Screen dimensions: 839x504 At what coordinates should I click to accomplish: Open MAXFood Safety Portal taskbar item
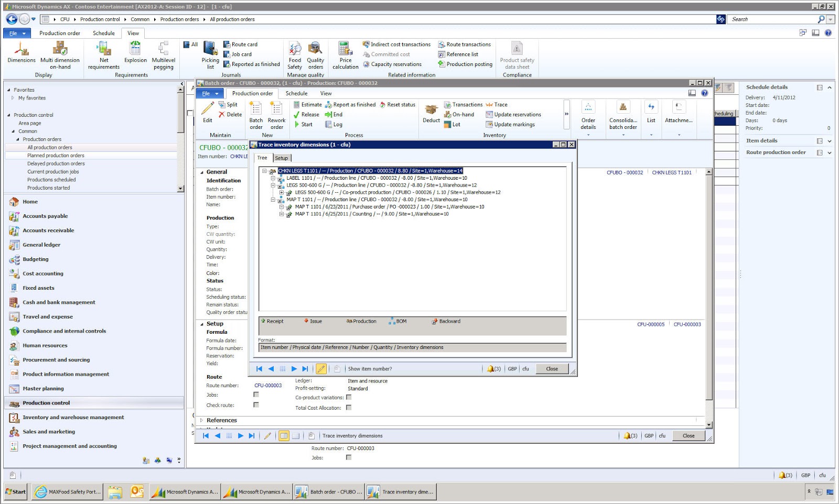[x=68, y=492]
